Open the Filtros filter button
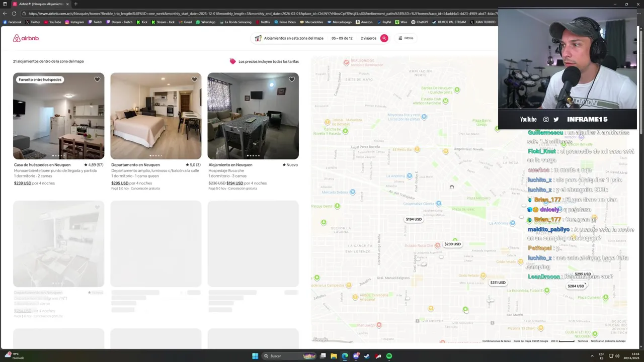Screen dimensions: 644x362 coord(406,38)
